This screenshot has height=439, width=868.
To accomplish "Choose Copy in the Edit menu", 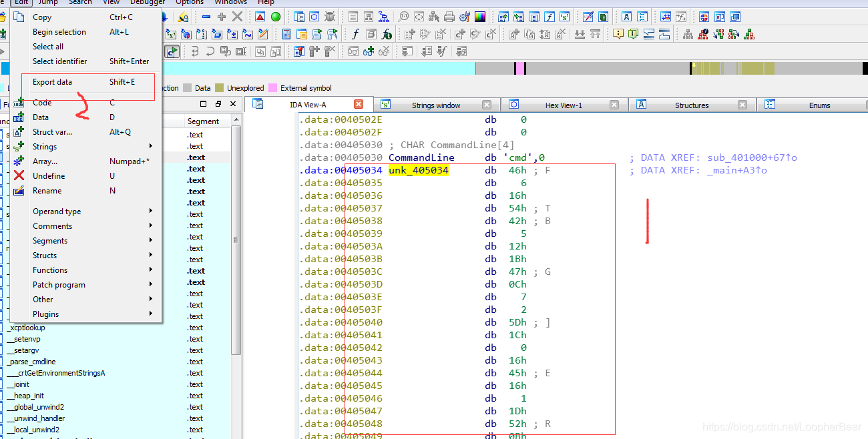I will click(x=86, y=17).
